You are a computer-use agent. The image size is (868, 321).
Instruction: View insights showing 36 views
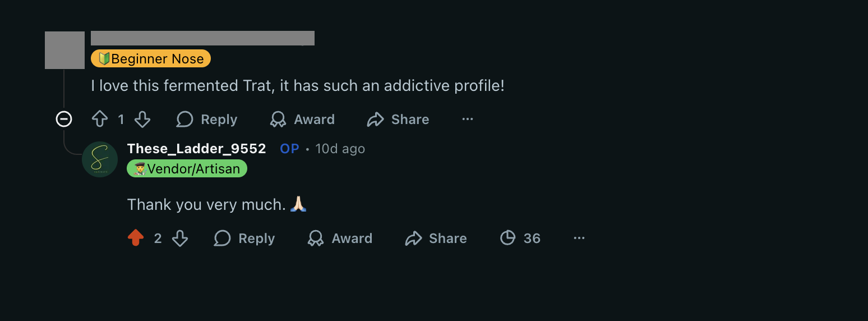[520, 238]
